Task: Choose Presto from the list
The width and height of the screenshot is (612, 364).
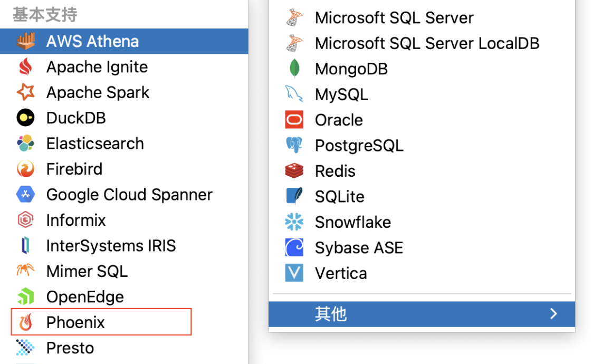Action: [124, 348]
